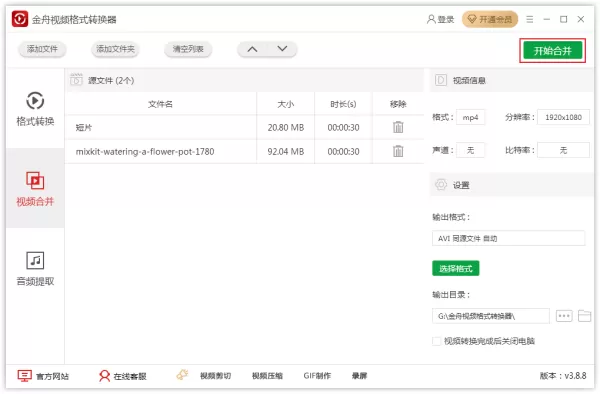Click the 文件名 column header
Screen dimensions: 600x394
pyautogui.click(x=160, y=104)
